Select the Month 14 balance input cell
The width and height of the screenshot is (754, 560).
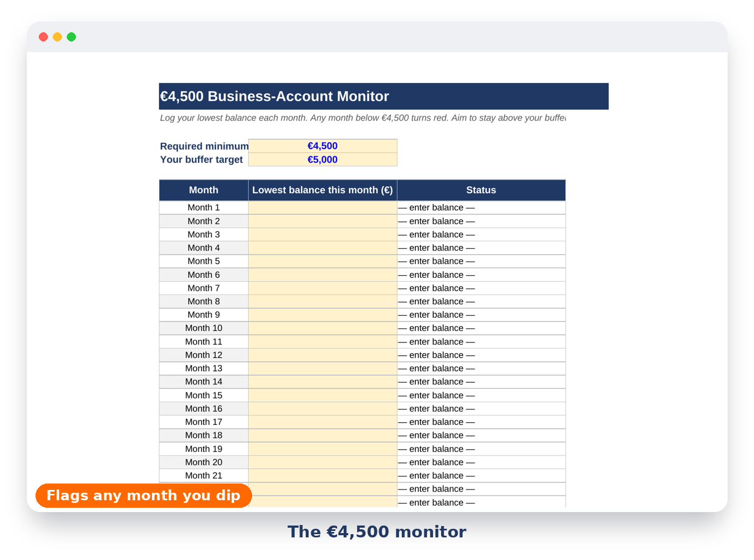(x=323, y=382)
